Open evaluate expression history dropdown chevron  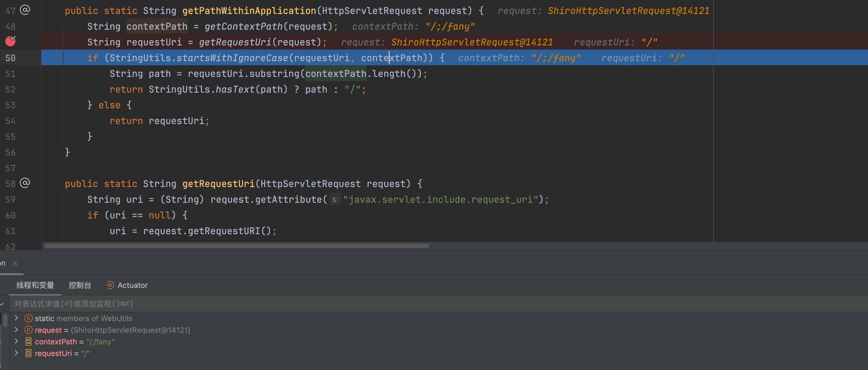click(x=2, y=304)
